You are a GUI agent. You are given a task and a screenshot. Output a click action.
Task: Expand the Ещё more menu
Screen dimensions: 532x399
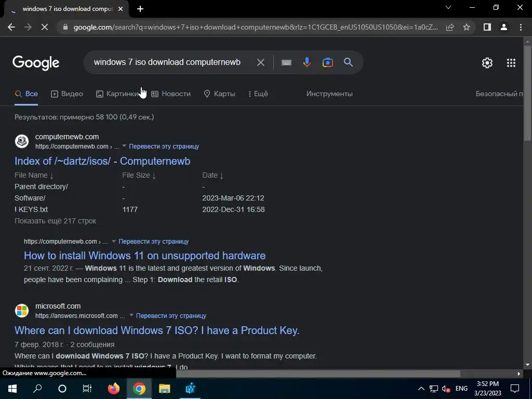pos(258,94)
